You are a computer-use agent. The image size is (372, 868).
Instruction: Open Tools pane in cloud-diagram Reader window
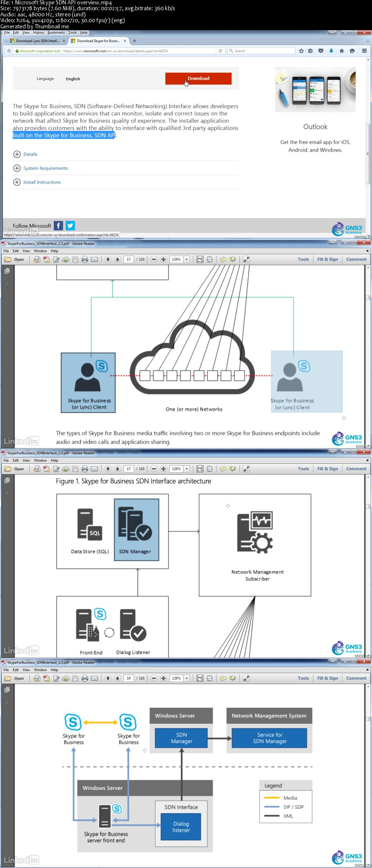click(x=303, y=260)
